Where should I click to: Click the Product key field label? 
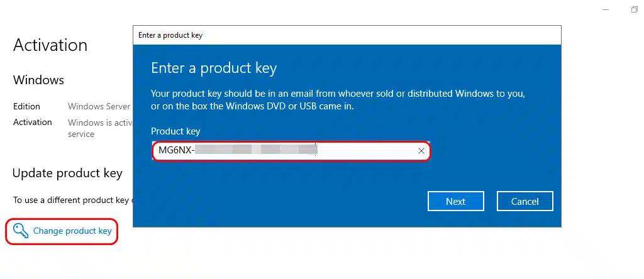coord(175,131)
